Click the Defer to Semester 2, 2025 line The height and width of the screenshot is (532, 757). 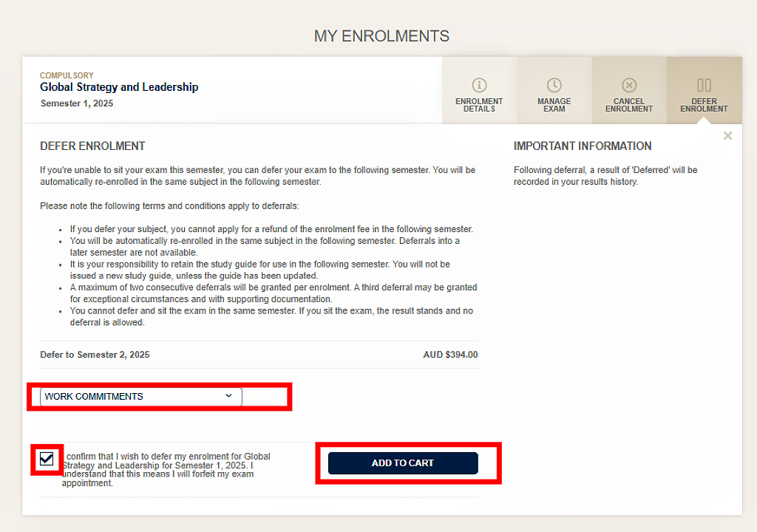point(95,355)
